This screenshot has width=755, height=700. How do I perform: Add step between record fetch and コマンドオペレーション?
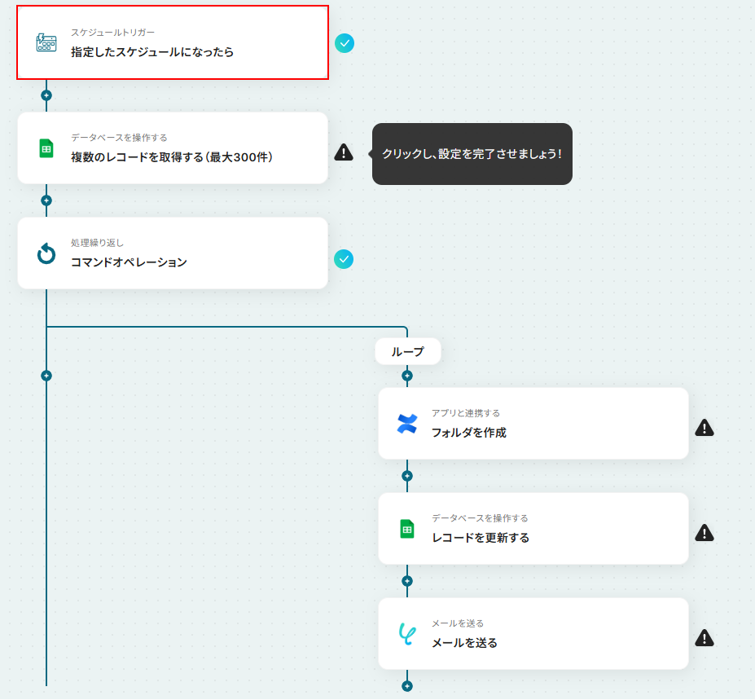click(46, 200)
